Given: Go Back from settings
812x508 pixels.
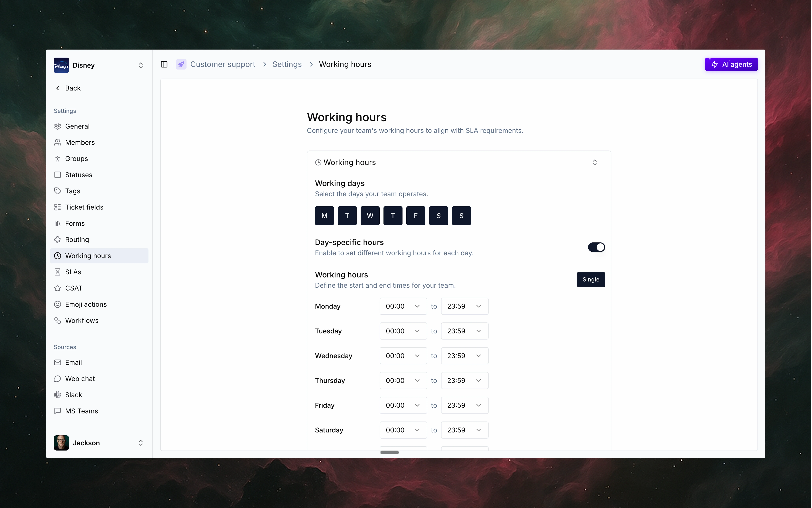Looking at the screenshot, I should (99, 88).
